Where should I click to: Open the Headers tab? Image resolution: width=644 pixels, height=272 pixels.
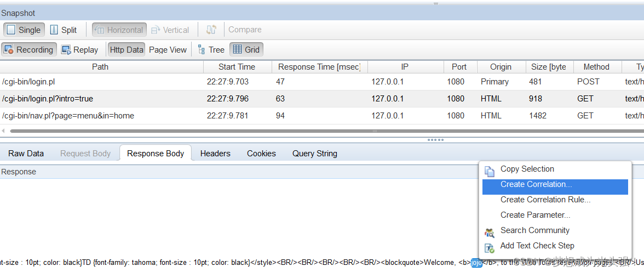pyautogui.click(x=215, y=154)
